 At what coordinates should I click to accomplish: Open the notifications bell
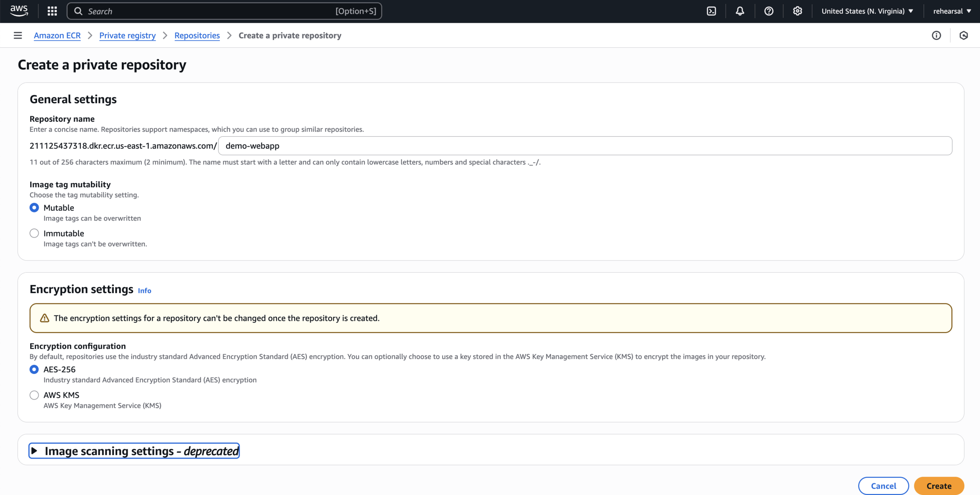(x=740, y=11)
